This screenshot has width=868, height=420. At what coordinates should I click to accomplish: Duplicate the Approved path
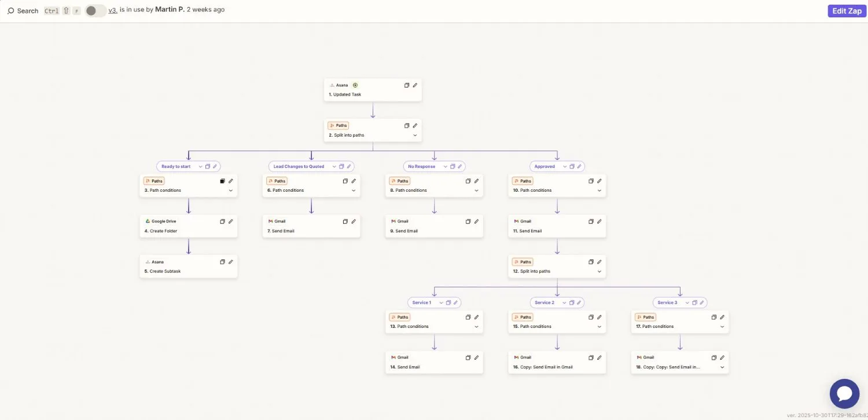[572, 166]
